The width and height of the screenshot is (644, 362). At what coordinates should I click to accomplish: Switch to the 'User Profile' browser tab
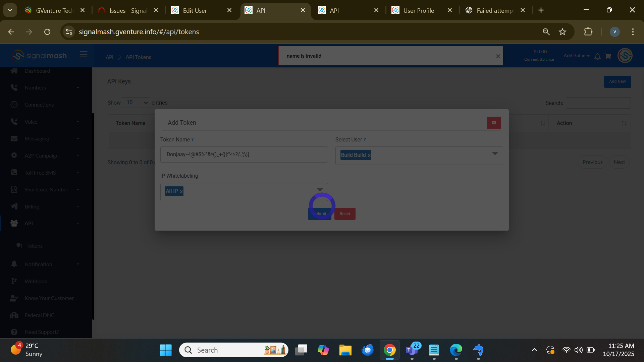418,10
